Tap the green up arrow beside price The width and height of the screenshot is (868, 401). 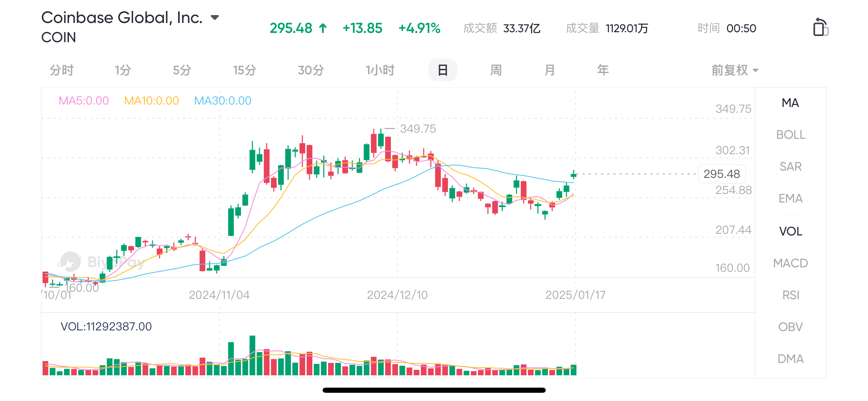[x=323, y=28]
